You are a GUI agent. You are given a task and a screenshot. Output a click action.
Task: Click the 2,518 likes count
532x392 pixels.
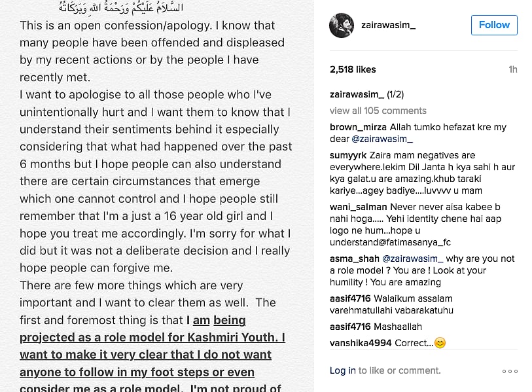click(x=353, y=69)
